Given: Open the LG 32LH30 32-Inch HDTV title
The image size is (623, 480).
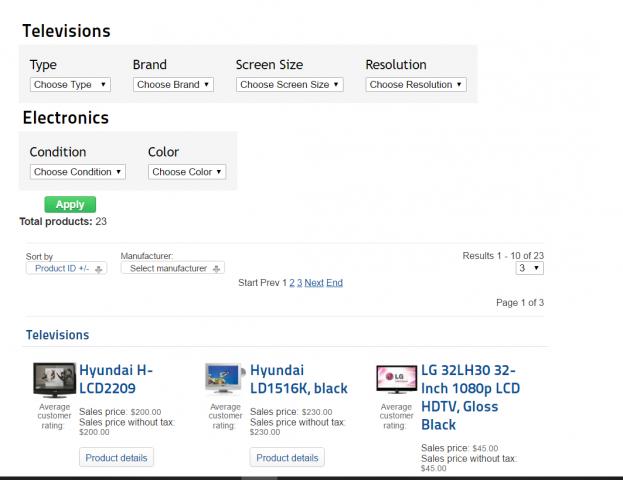Looking at the screenshot, I should coord(471,397).
